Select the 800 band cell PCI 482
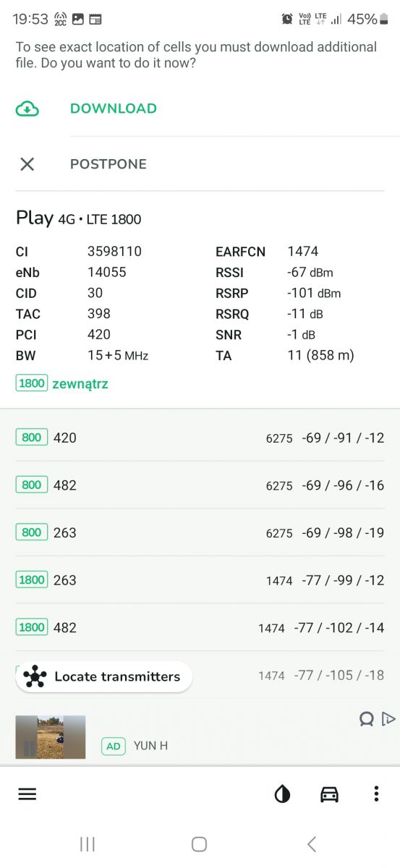 (200, 485)
